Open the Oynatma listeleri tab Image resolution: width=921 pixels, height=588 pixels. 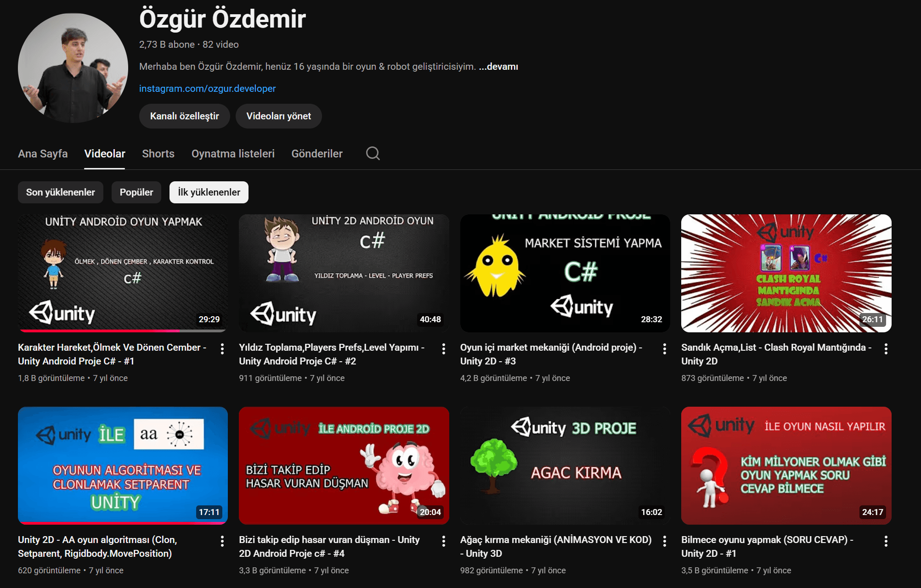[233, 154]
